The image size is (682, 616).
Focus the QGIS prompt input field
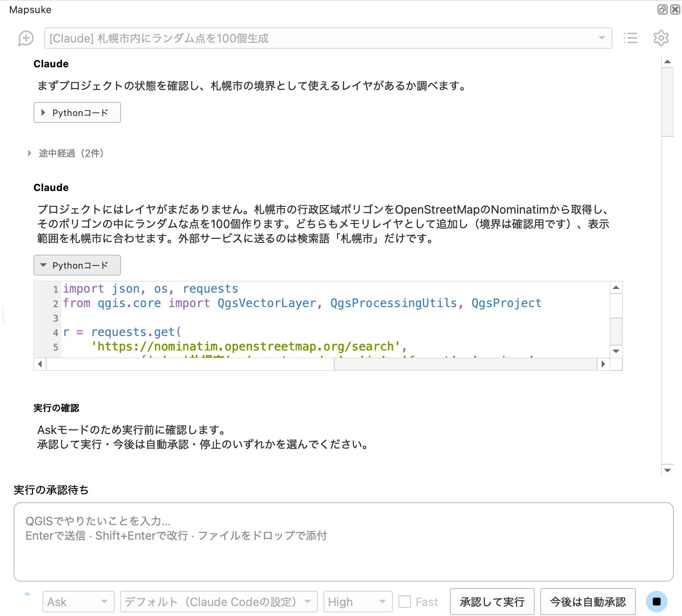(x=344, y=542)
